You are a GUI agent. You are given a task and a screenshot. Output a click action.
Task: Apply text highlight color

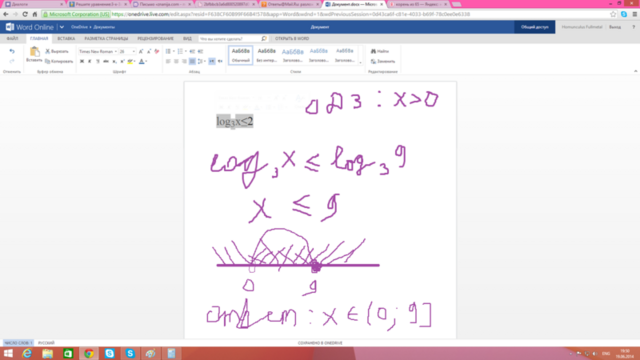click(130, 61)
